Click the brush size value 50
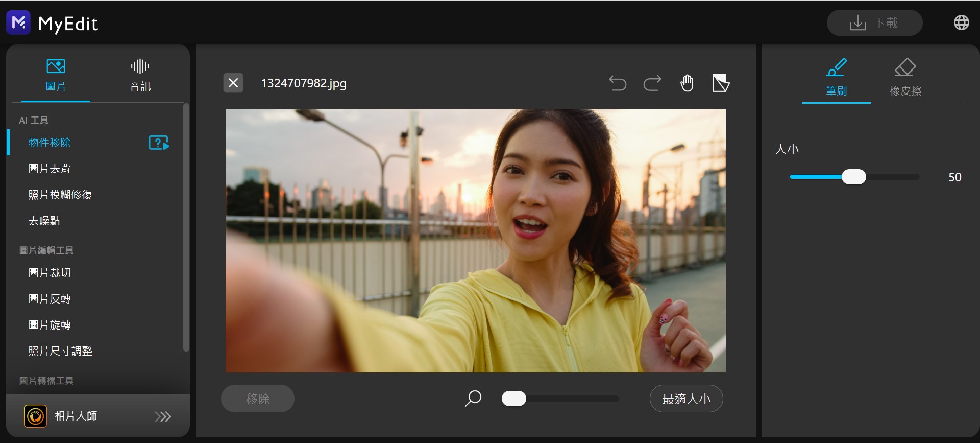980x443 pixels. coord(954,177)
